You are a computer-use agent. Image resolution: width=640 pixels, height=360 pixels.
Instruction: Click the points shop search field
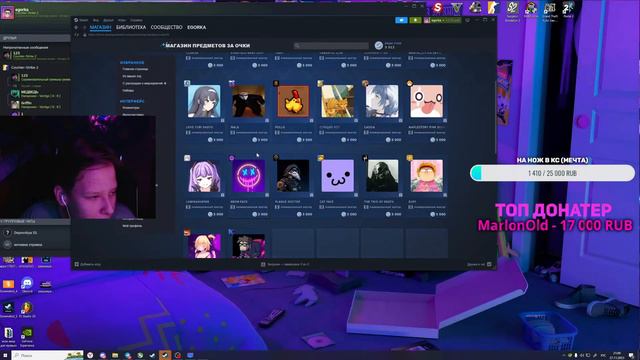click(x=331, y=46)
